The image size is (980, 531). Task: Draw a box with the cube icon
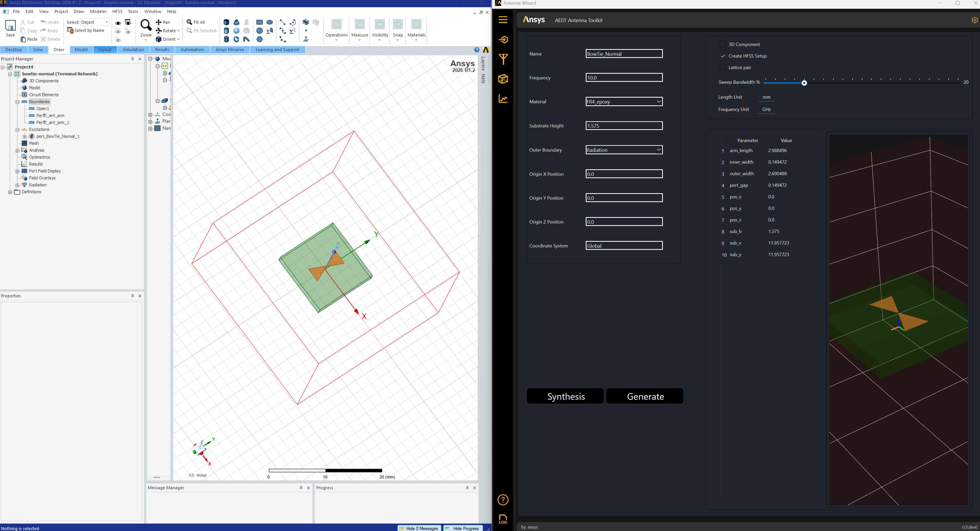226,22
